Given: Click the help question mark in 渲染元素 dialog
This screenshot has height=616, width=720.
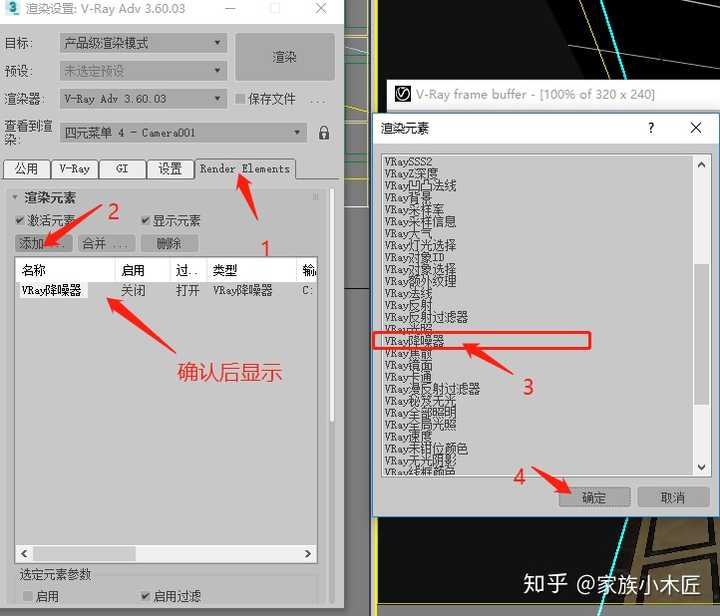Looking at the screenshot, I should [651, 128].
